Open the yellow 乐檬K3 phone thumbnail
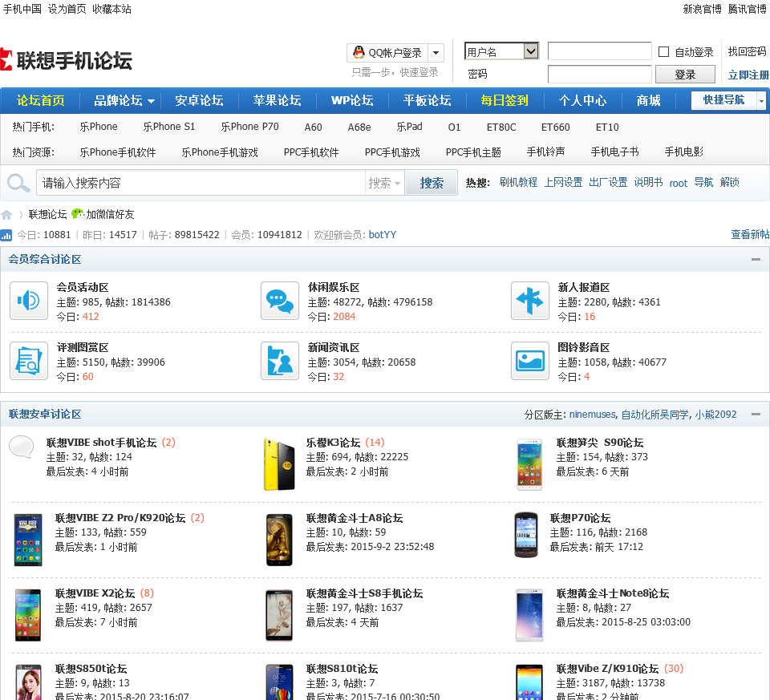The height and width of the screenshot is (700, 770). (279, 464)
